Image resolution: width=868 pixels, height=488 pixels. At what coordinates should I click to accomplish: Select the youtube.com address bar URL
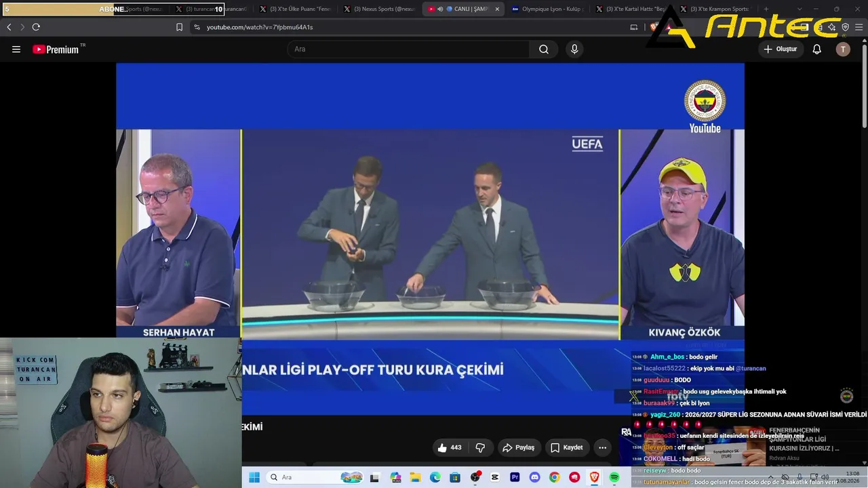260,27
